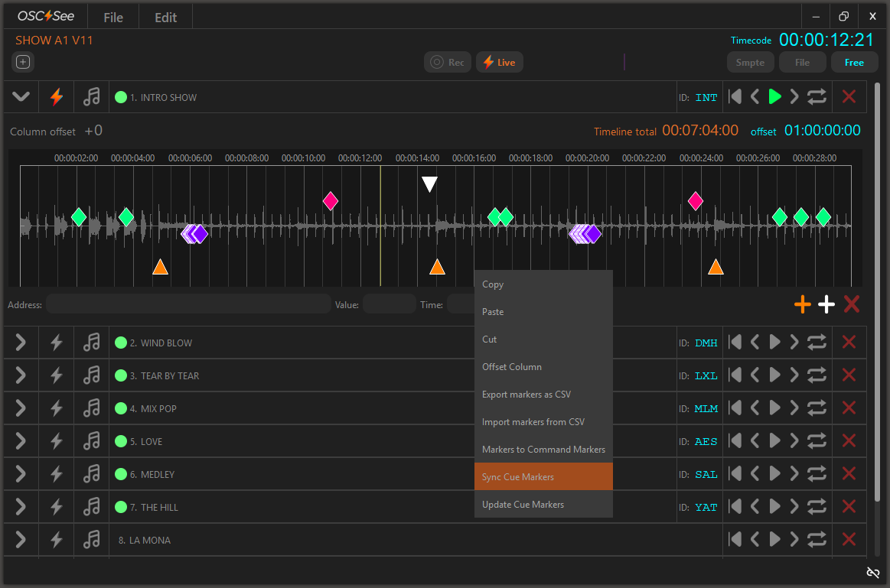Expand the TEAR BY TEAR cue
This screenshot has height=588, width=890.
[x=21, y=375]
